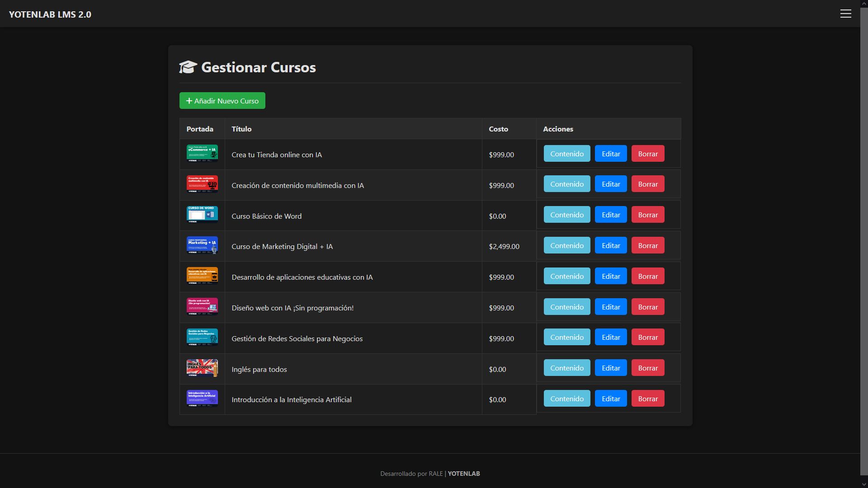
Task: Click the Inglés para todos cover image
Action: (202, 368)
